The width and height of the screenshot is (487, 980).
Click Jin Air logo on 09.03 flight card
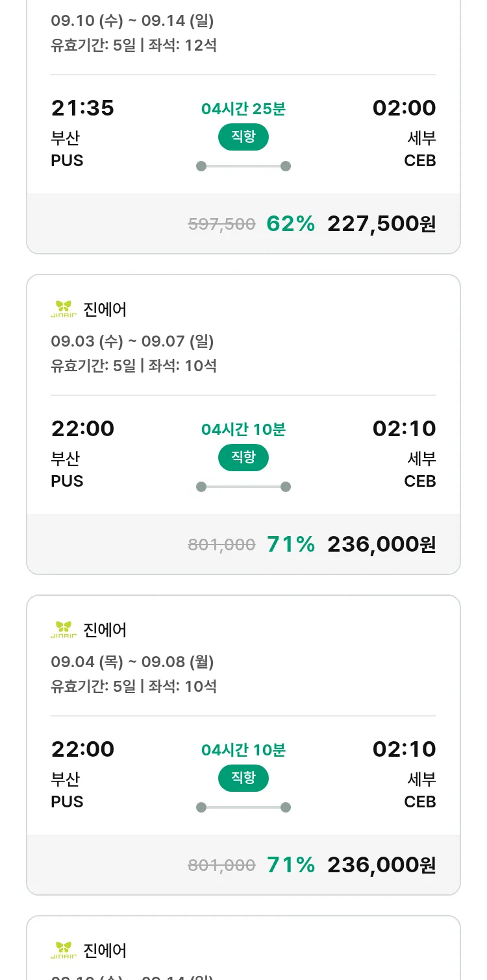click(64, 309)
